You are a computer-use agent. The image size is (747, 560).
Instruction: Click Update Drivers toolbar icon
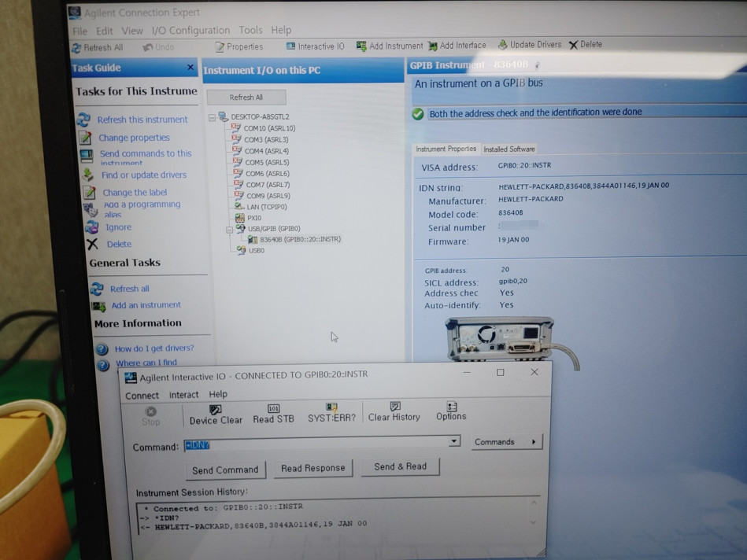pyautogui.click(x=503, y=45)
